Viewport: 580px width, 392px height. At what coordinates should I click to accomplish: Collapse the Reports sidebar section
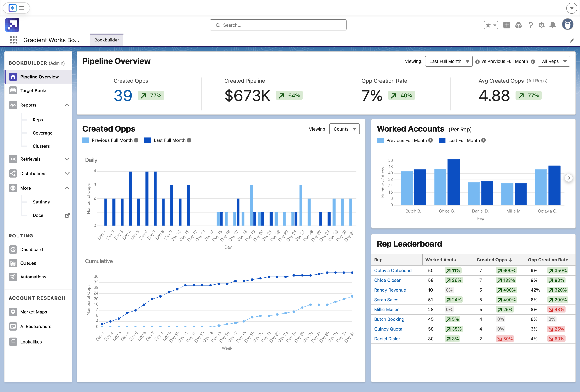(67, 105)
